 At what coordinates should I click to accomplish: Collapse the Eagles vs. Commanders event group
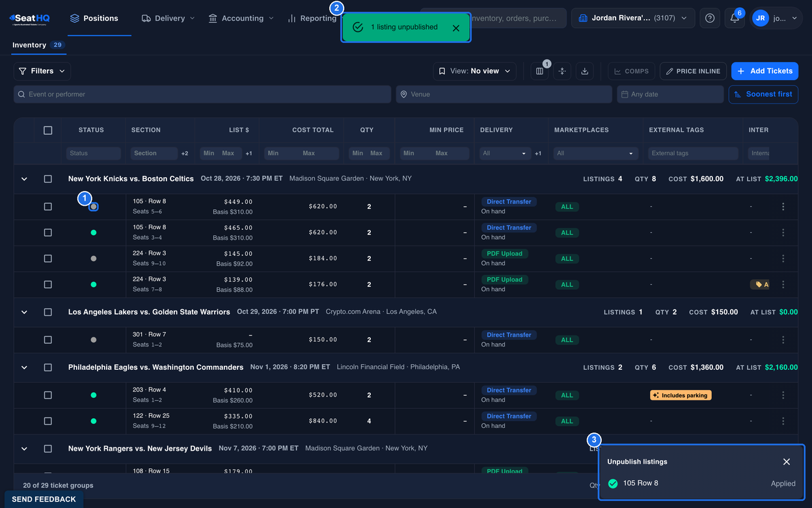[24, 367]
